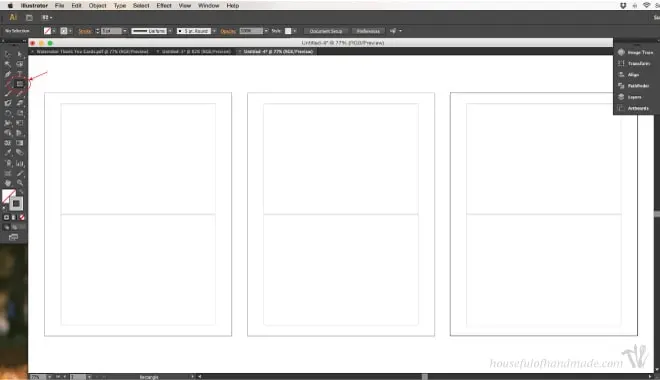Select the Direct Selection tool
This screenshot has height=380, width=660.
point(19,54)
